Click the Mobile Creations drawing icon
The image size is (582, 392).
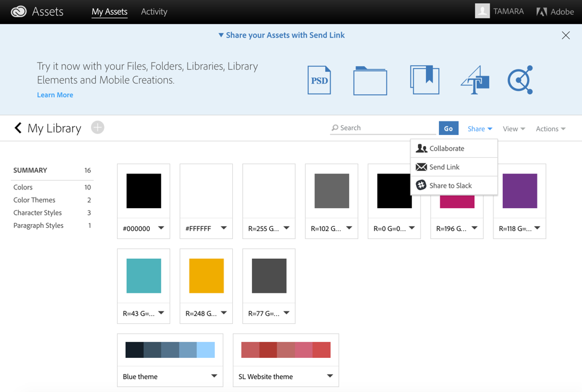tap(474, 79)
